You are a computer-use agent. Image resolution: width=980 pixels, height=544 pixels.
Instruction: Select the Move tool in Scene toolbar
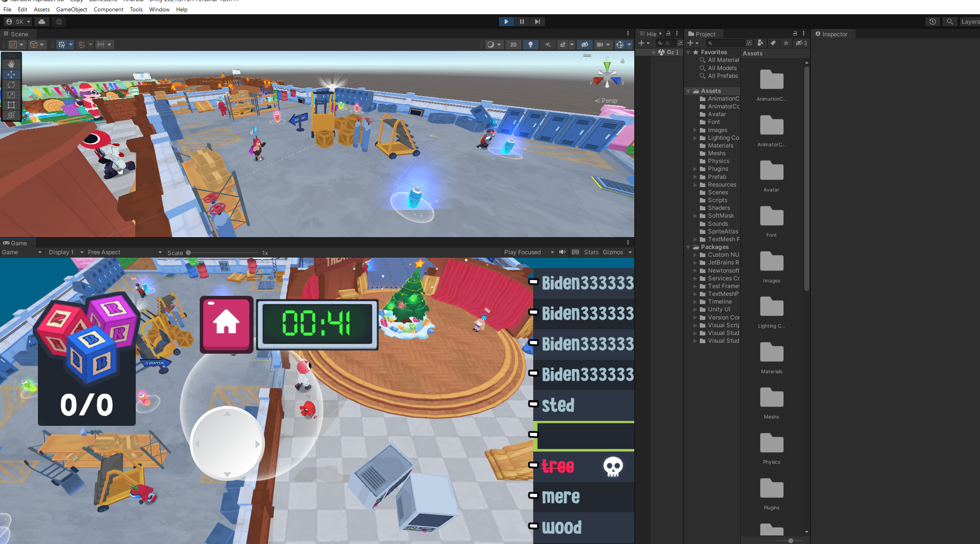pyautogui.click(x=11, y=74)
